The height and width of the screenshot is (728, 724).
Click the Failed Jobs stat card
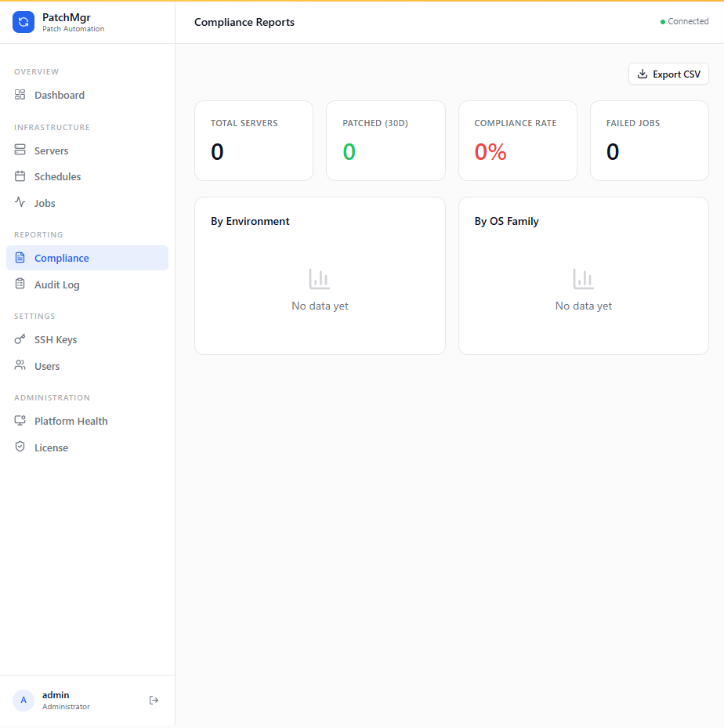(650, 141)
